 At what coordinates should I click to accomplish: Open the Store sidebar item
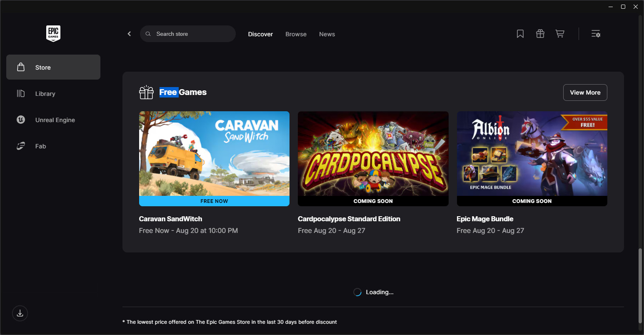[x=53, y=67]
